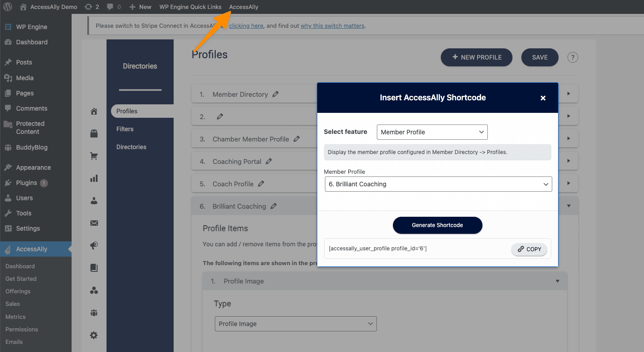The width and height of the screenshot is (644, 352).
Task: Rename Chamber Member Profile via pencil icon
Action: point(297,139)
